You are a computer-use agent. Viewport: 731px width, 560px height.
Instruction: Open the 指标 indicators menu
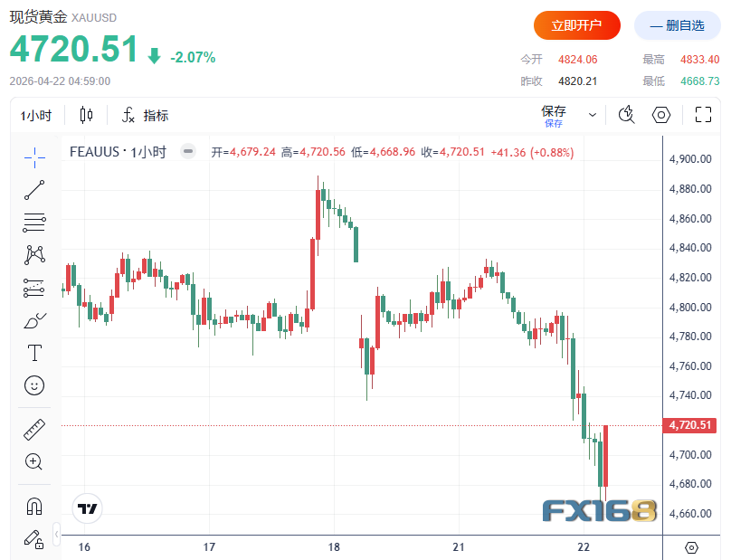pyautogui.click(x=145, y=116)
